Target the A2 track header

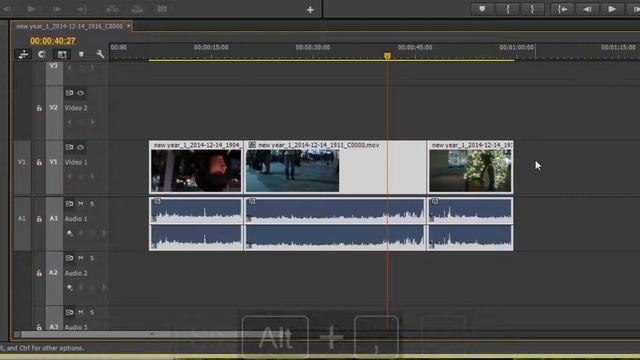pyautogui.click(x=54, y=273)
